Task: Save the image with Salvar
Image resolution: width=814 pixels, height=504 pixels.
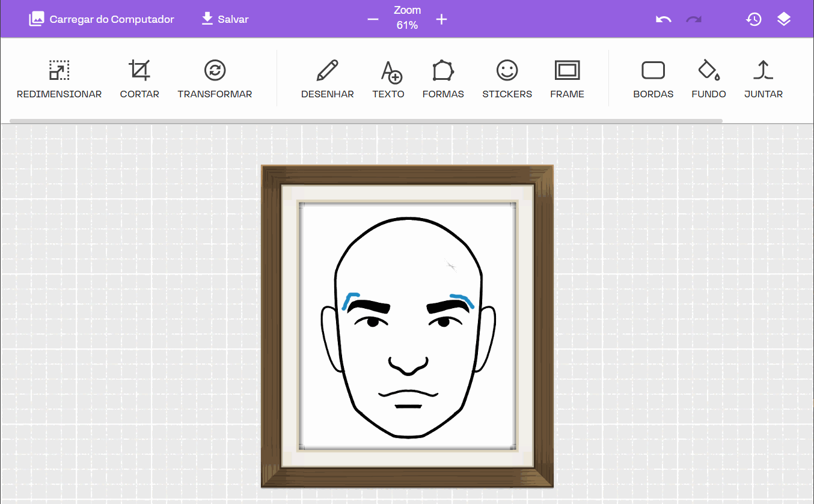Action: pos(225,19)
